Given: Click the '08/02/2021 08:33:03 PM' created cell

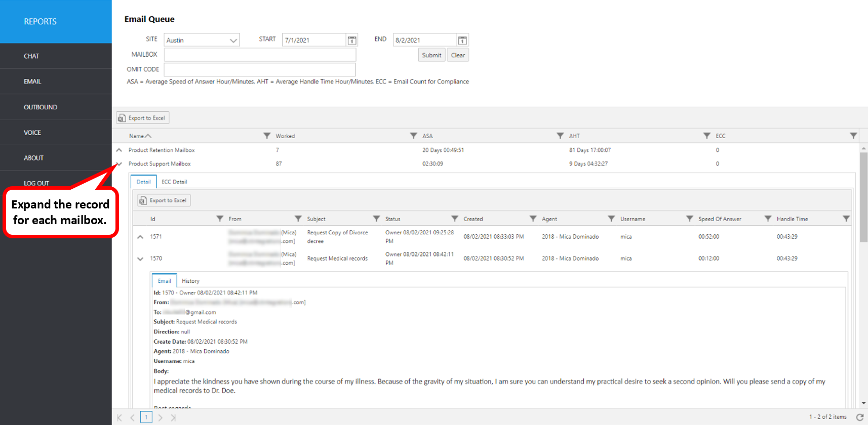Looking at the screenshot, I should (x=494, y=237).
